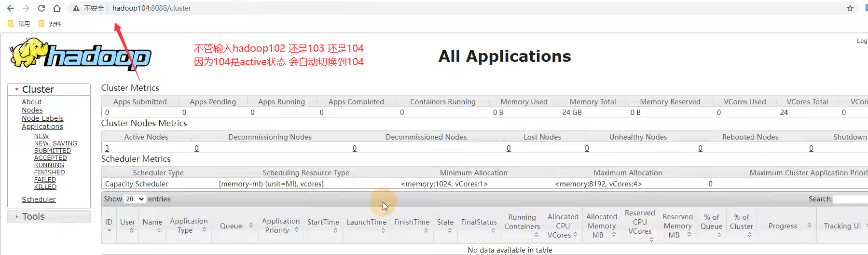This screenshot has height=255, width=868.
Task: Open the Show entries count dropdown
Action: tap(135, 199)
